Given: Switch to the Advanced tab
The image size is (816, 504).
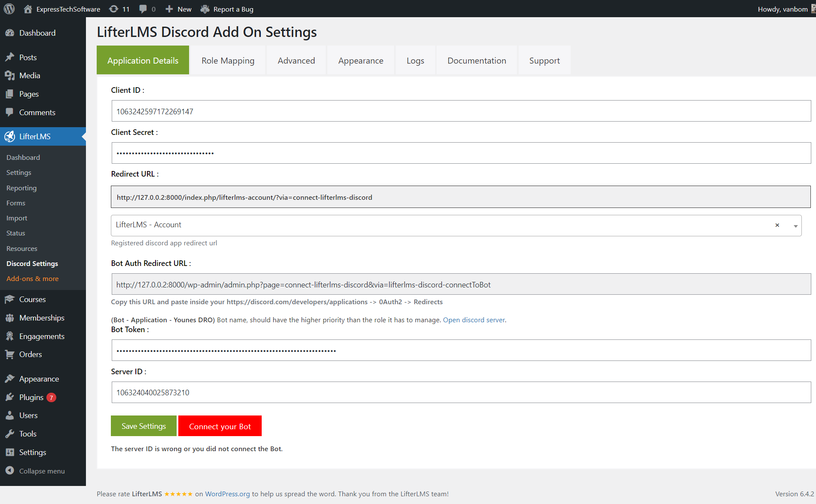Looking at the screenshot, I should tap(296, 61).
